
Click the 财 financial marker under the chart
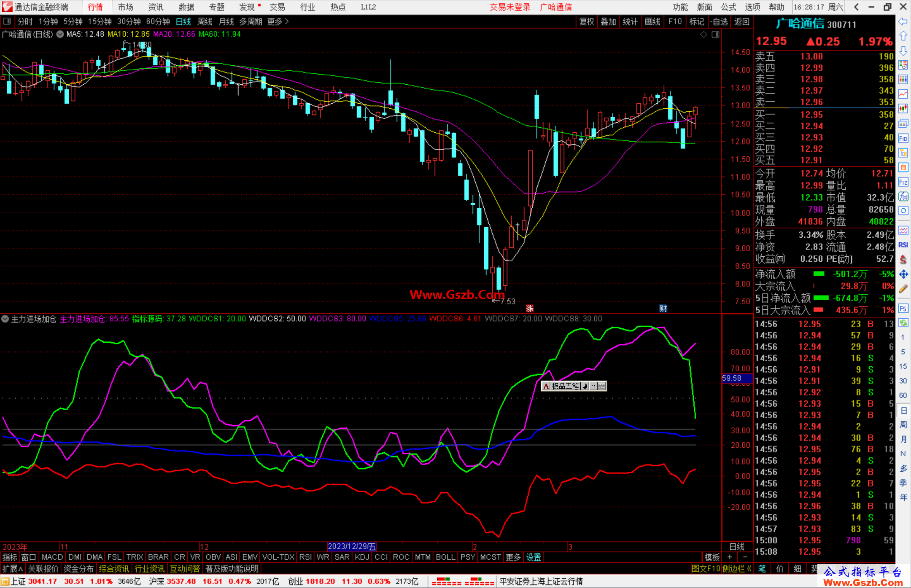click(x=663, y=309)
